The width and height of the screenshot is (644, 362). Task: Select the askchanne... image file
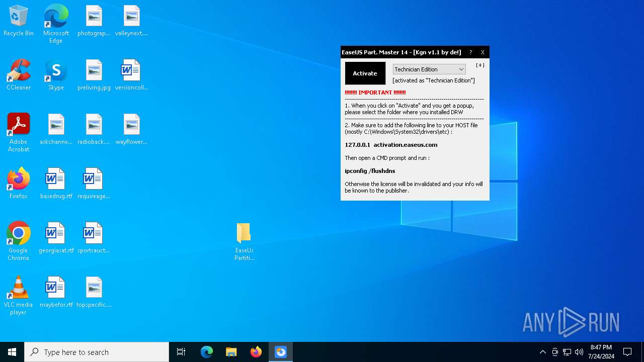click(56, 130)
